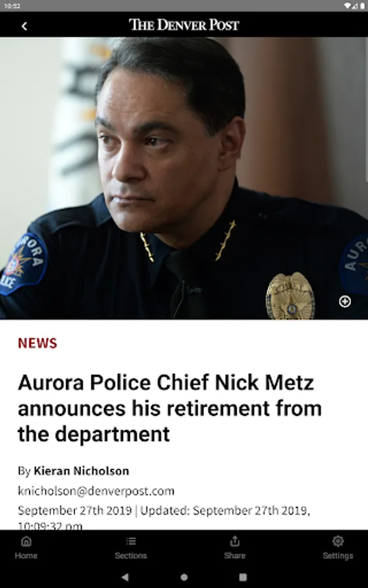Tap the back arrow in header

[24, 26]
